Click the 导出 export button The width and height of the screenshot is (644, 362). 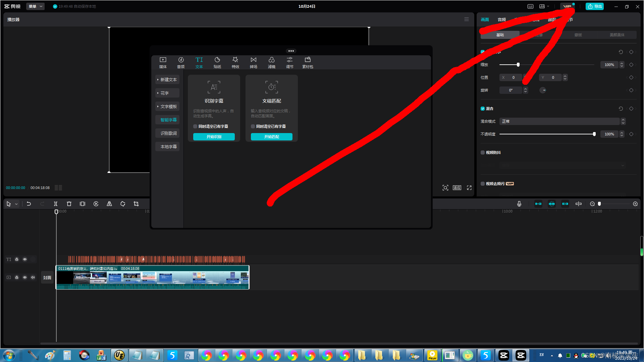(x=595, y=6)
